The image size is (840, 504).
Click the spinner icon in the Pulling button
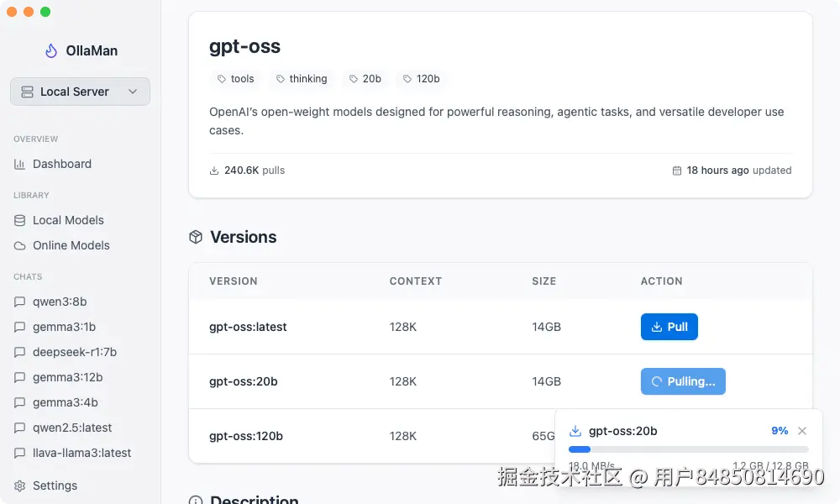tap(657, 381)
